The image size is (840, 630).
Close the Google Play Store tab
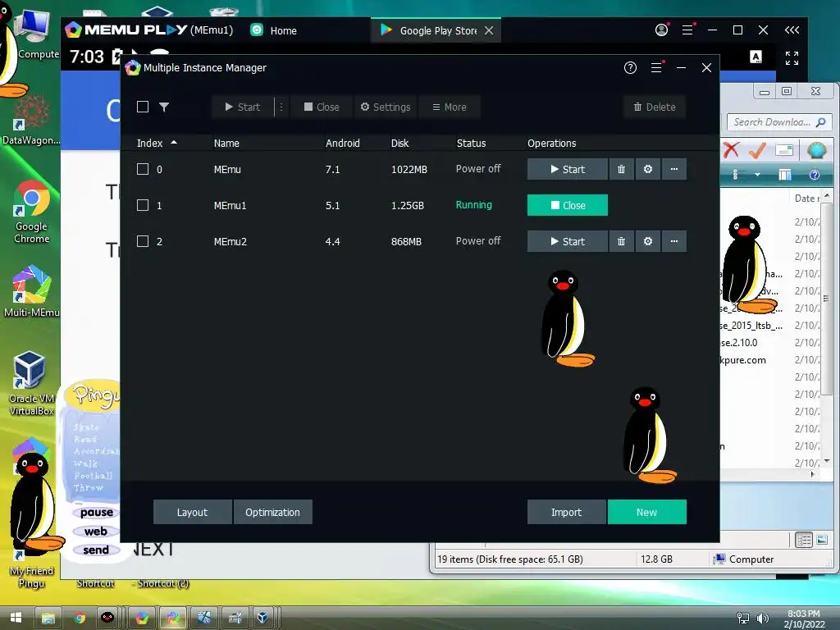point(489,30)
